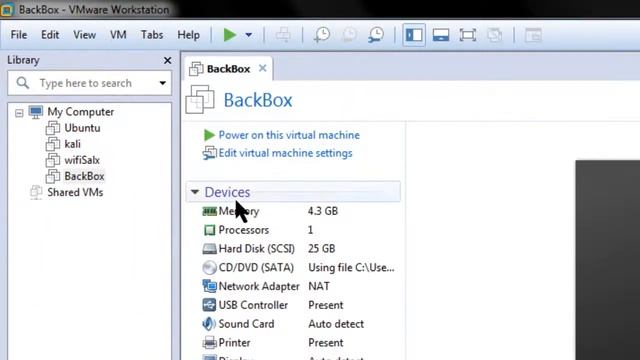Viewport: 640px width, 360px height.
Task: Open the Edit menu
Action: pos(50,35)
